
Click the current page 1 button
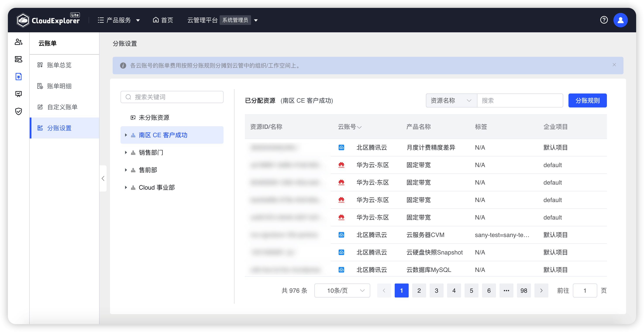401,290
